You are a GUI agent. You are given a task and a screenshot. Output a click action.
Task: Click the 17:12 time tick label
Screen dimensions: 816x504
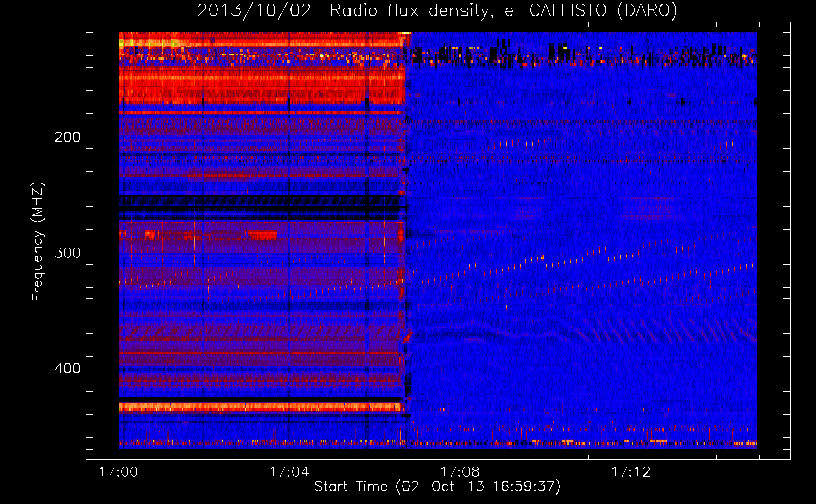tap(631, 472)
